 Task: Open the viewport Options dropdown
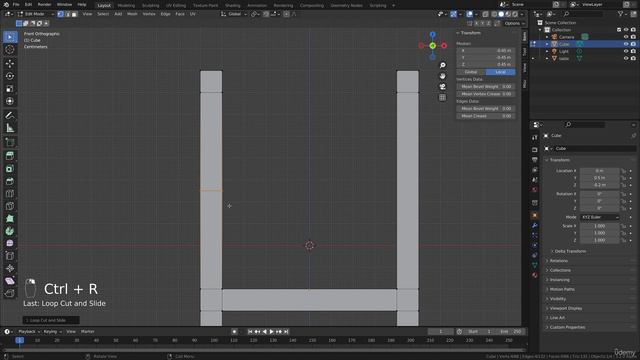(513, 23)
